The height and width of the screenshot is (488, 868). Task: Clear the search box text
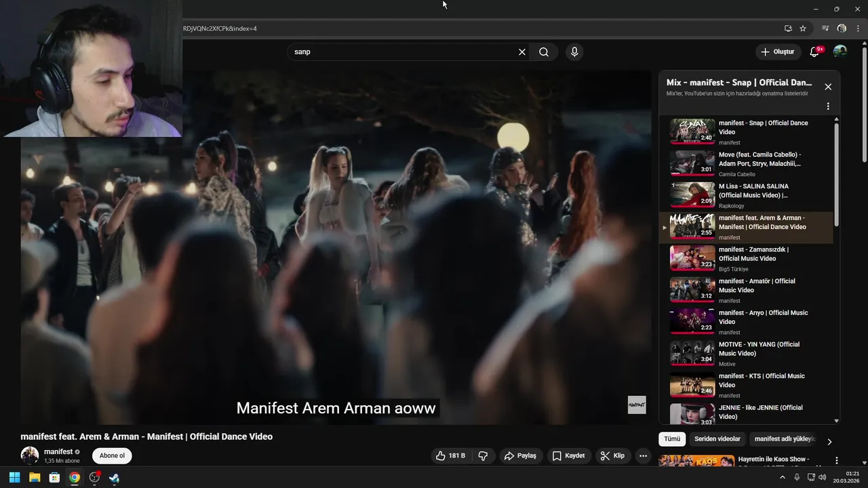522,52
